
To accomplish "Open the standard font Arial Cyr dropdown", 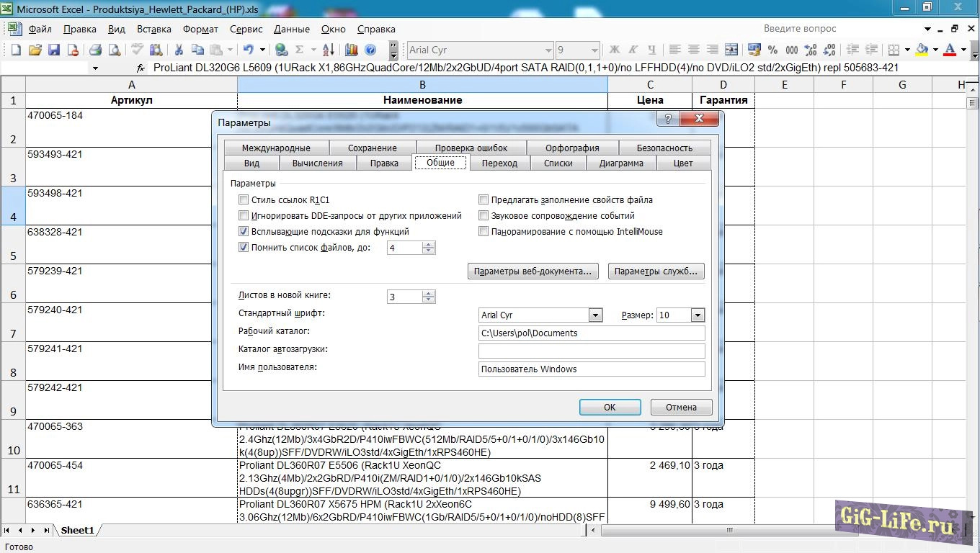I will (595, 315).
